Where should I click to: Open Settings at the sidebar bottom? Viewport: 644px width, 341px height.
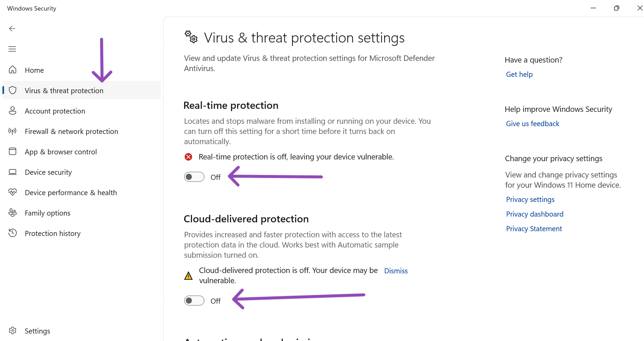coord(37,331)
